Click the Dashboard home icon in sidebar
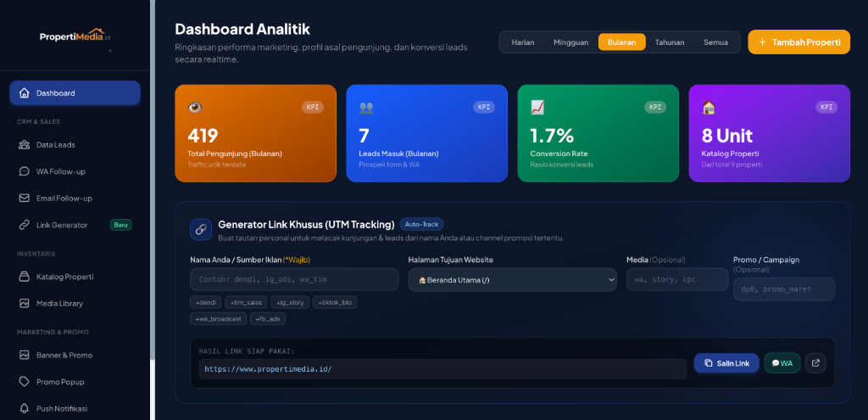The image size is (868, 420). pos(25,93)
